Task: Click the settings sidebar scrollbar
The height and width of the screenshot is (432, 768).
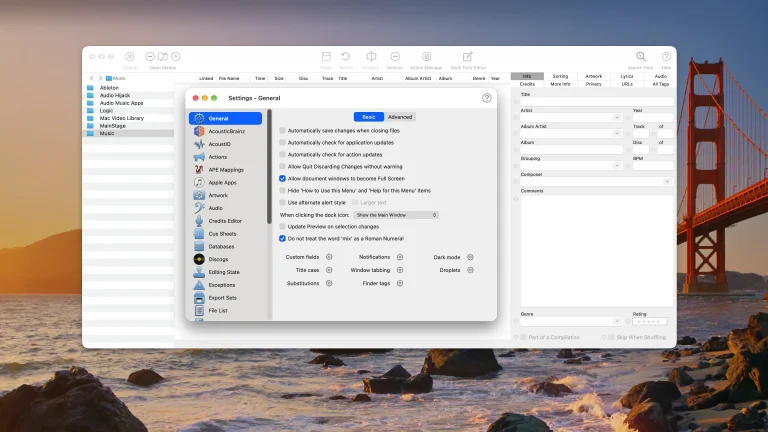Action: coord(269,167)
